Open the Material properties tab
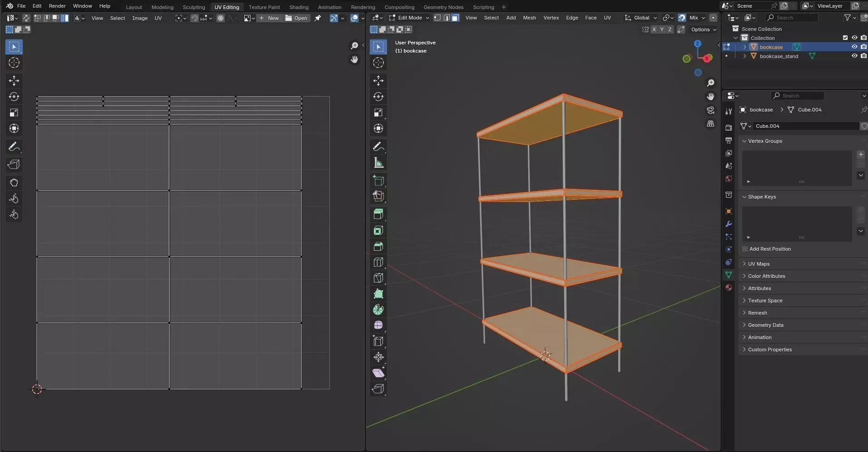Viewport: 868px width, 452px height. pyautogui.click(x=729, y=287)
